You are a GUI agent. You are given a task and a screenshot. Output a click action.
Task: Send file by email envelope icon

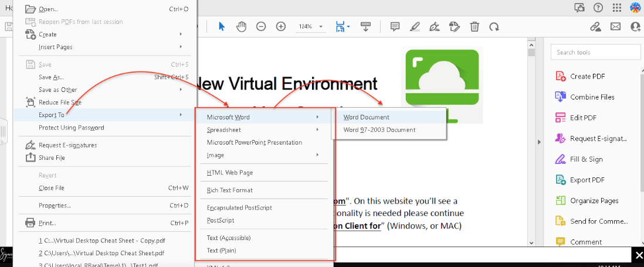pyautogui.click(x=615, y=26)
